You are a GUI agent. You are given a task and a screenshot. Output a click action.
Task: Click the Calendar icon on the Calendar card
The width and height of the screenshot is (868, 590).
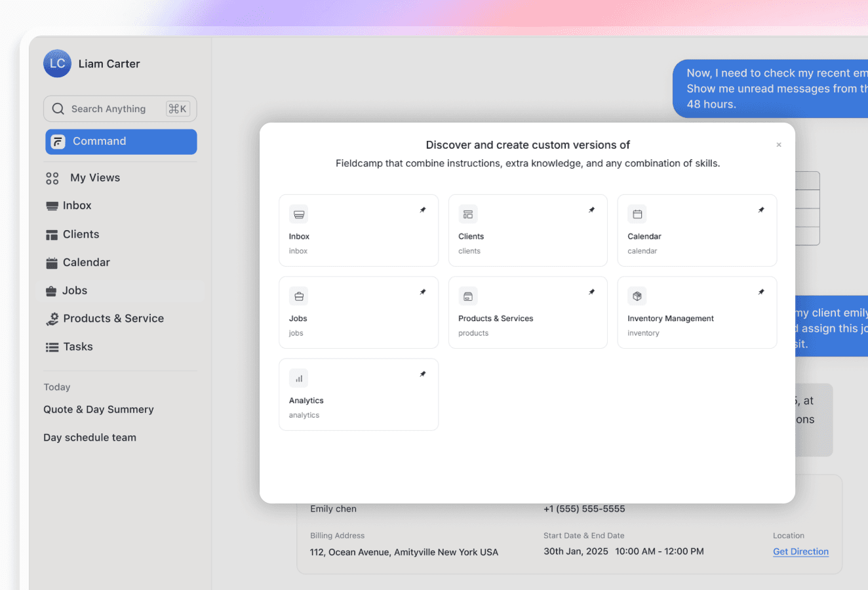point(637,214)
